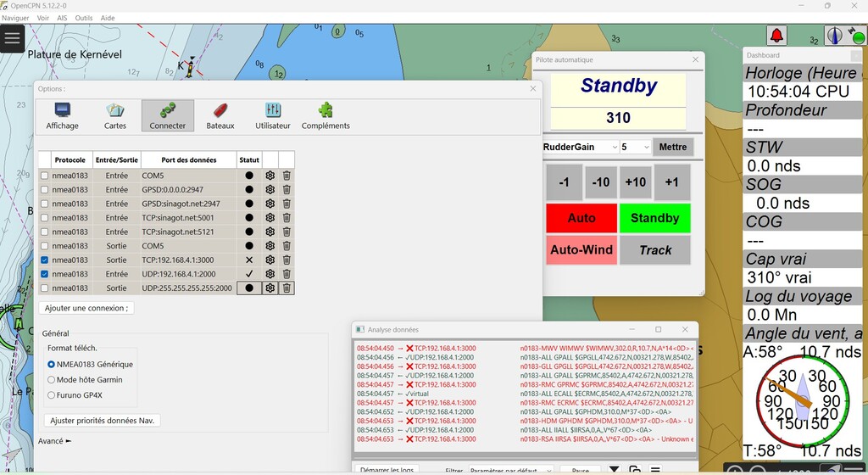Expand the Avancé section
Viewport: 868px width, 475px height.
[x=55, y=441]
